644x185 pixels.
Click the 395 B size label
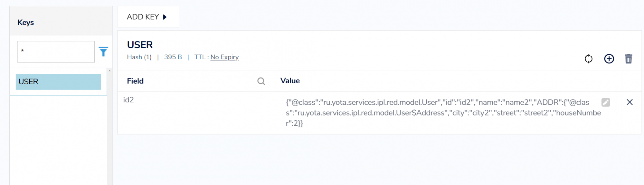pyautogui.click(x=173, y=57)
